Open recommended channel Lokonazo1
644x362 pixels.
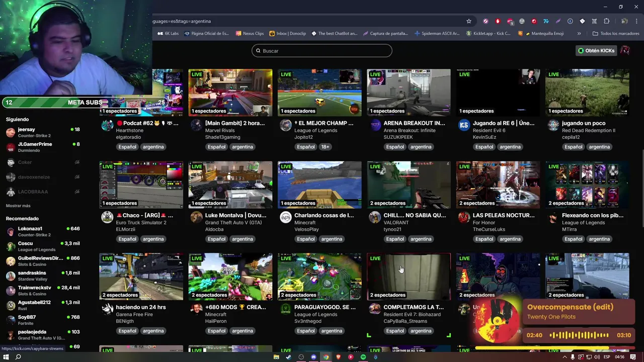click(43, 231)
